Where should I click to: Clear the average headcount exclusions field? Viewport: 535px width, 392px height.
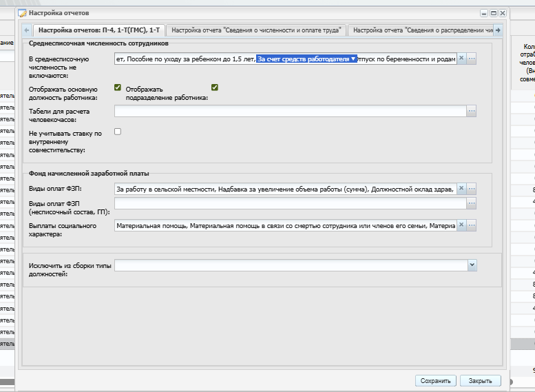pos(461,59)
